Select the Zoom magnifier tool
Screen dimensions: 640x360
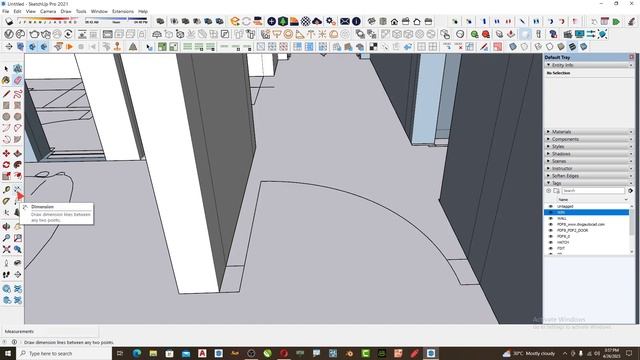click(6, 238)
